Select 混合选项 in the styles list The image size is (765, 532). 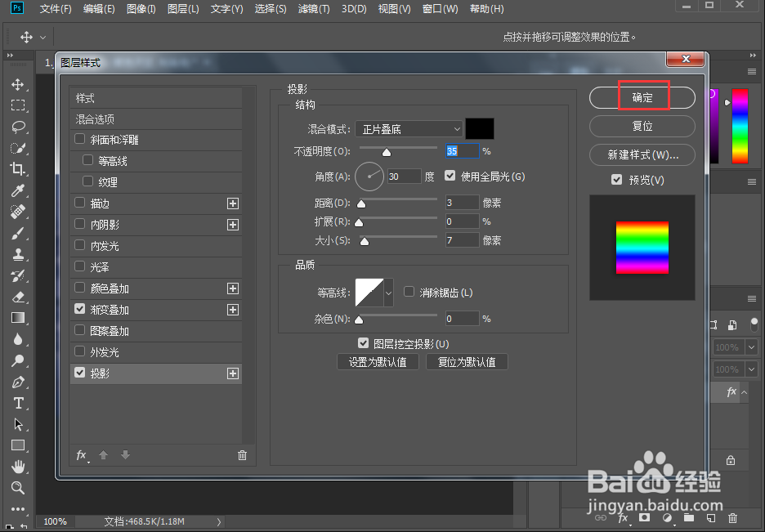pyautogui.click(x=156, y=119)
